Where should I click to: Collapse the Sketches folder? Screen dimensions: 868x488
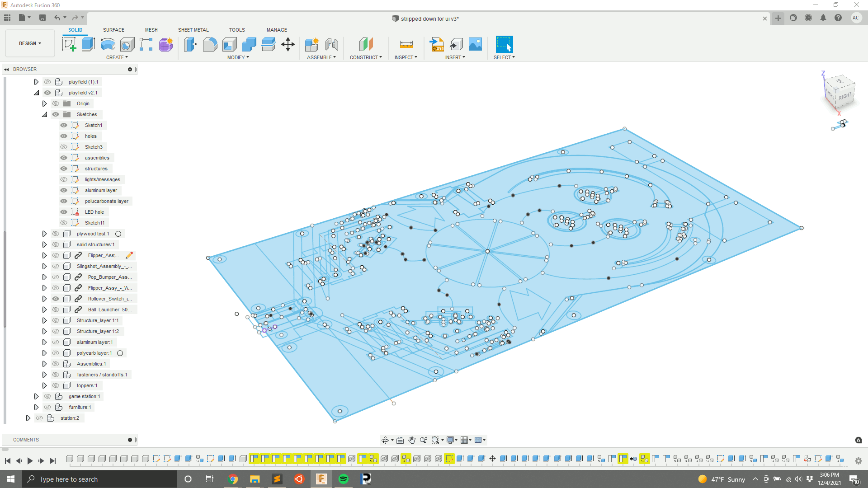click(44, 114)
